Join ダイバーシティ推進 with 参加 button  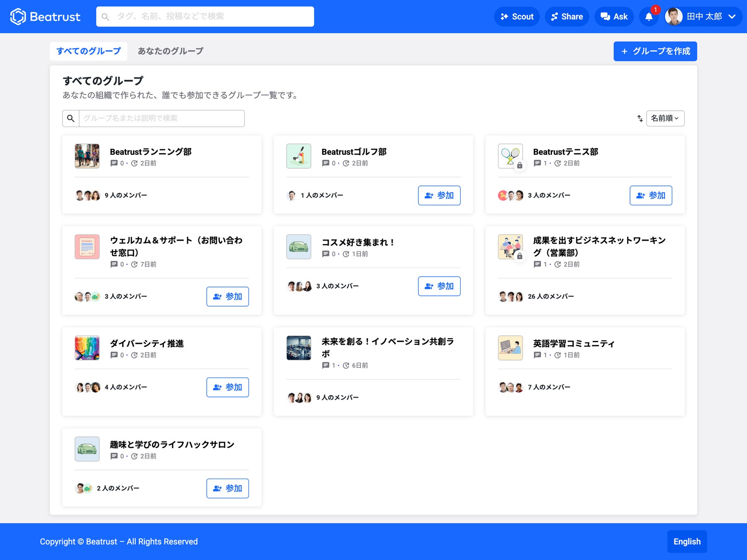[227, 387]
